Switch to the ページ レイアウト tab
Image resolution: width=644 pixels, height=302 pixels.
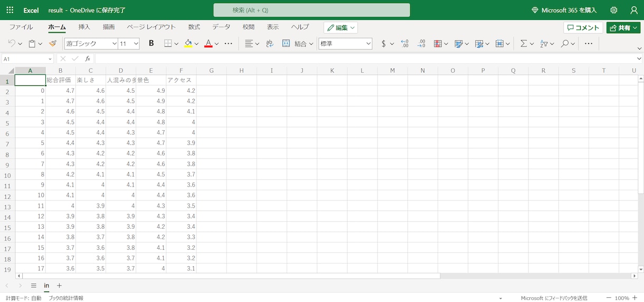point(151,27)
